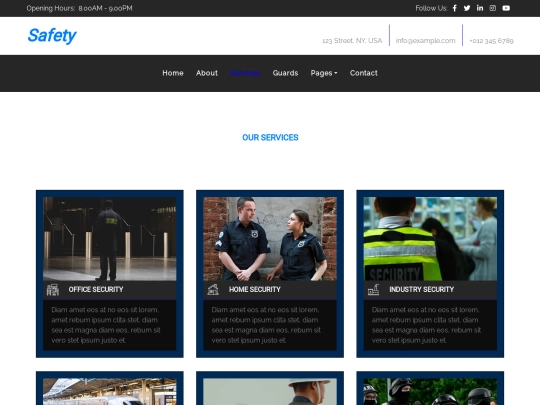The width and height of the screenshot is (540, 405).
Task: Click the Industry Security description text
Action: (x=426, y=325)
